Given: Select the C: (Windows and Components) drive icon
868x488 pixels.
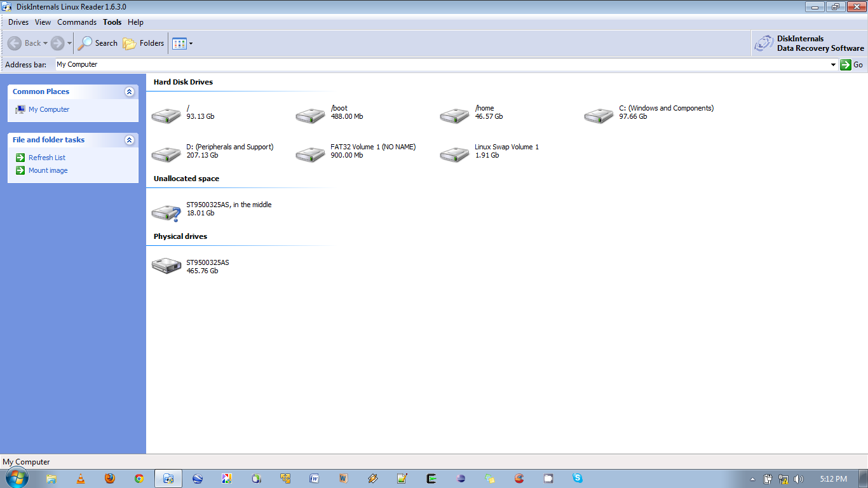Looking at the screenshot, I should [x=599, y=116].
